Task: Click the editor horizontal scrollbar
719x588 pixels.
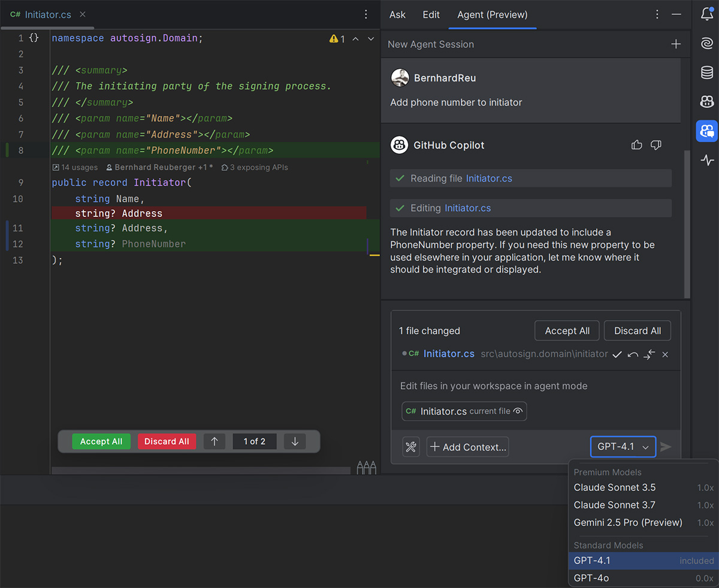Action: [x=201, y=471]
